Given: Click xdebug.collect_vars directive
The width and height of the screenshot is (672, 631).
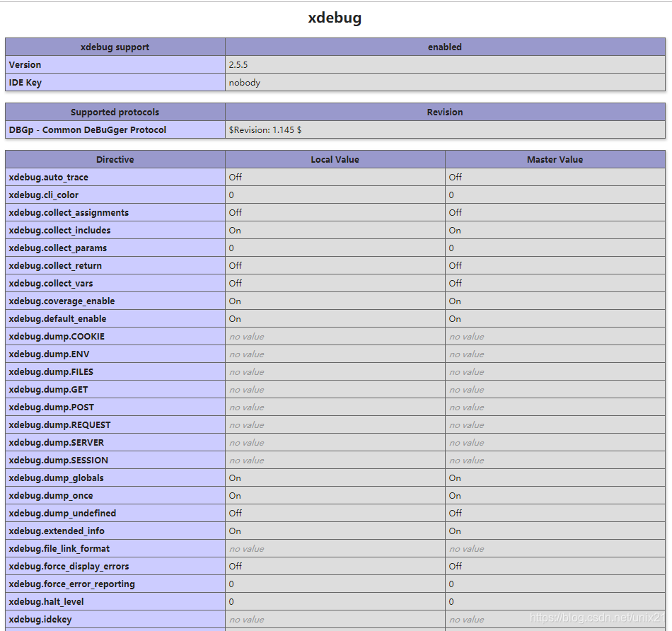Looking at the screenshot, I should point(50,284).
